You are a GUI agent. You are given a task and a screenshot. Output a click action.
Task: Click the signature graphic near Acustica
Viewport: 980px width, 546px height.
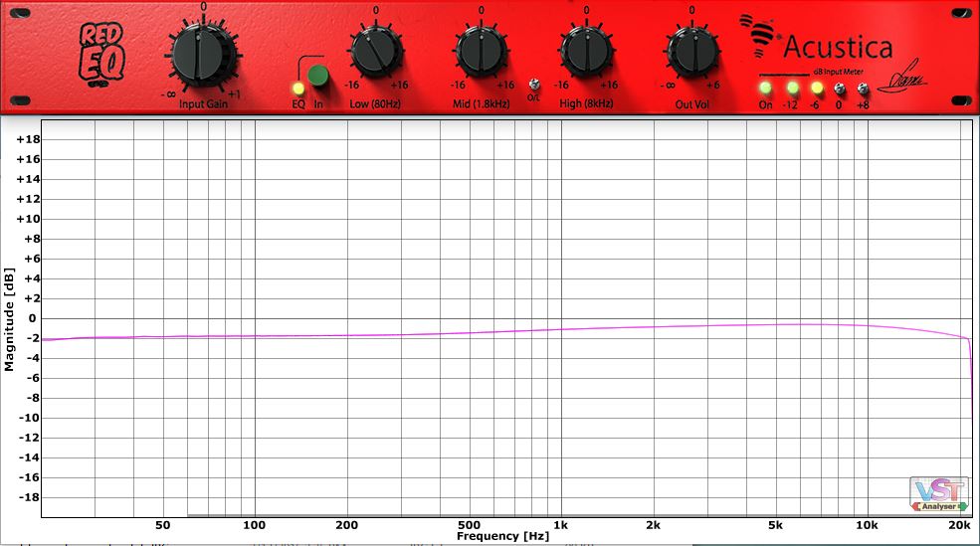pyautogui.click(x=901, y=78)
